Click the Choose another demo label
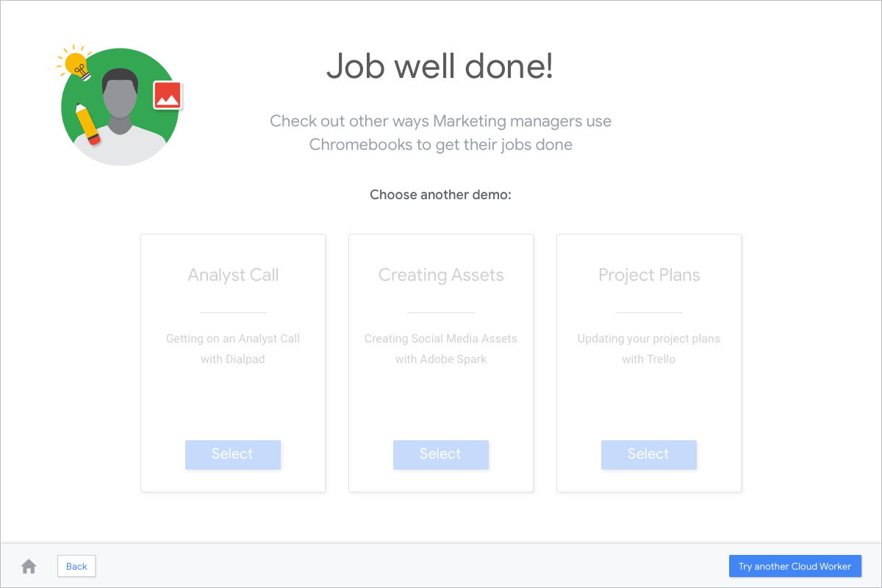Viewport: 882px width, 588px height. (440, 195)
